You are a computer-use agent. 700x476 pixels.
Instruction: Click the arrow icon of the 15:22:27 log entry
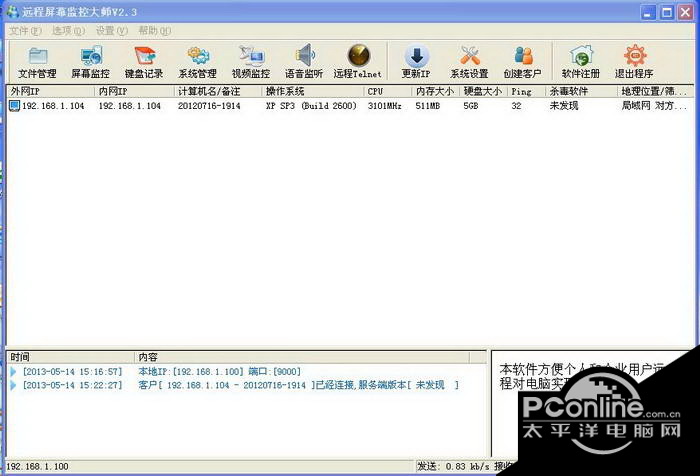(x=13, y=385)
